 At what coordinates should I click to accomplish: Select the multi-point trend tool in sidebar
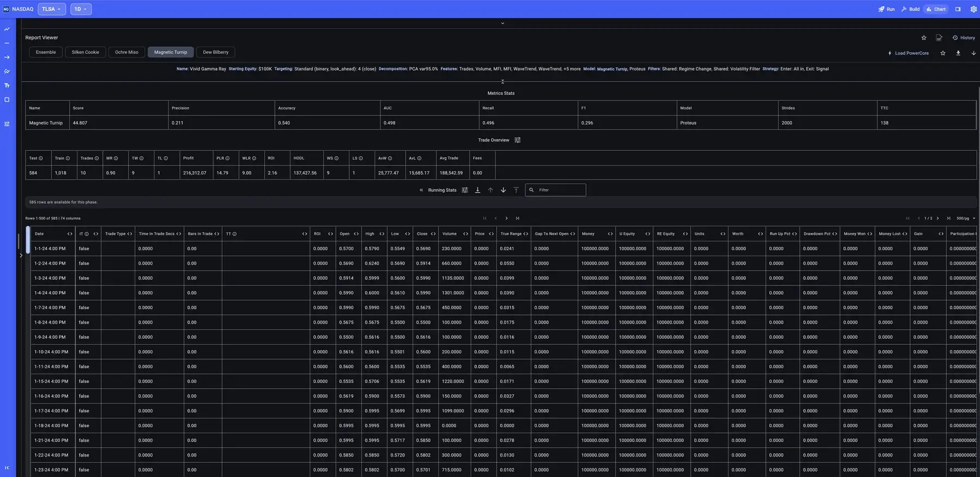click(7, 71)
